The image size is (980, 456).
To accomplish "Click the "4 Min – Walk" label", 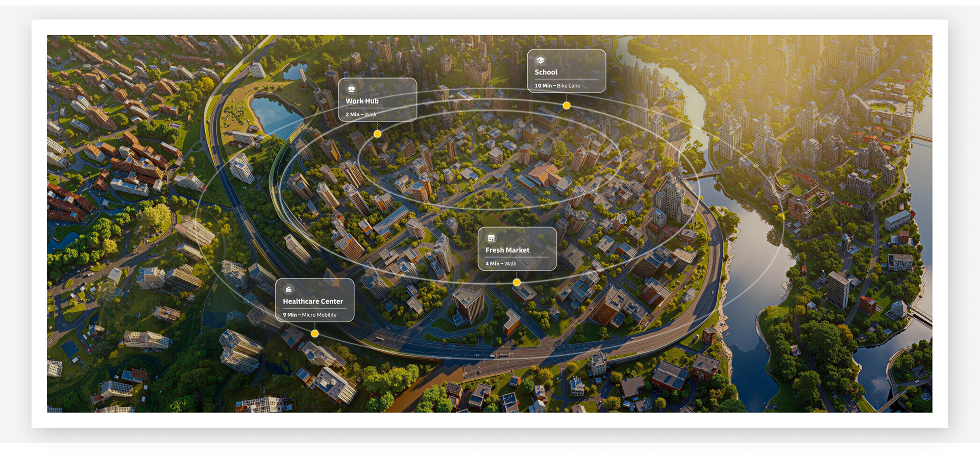I will coord(501,264).
